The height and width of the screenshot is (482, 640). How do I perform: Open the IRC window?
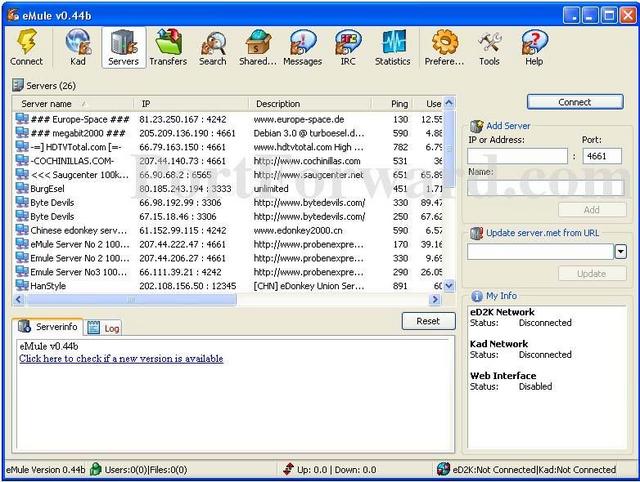pyautogui.click(x=348, y=47)
